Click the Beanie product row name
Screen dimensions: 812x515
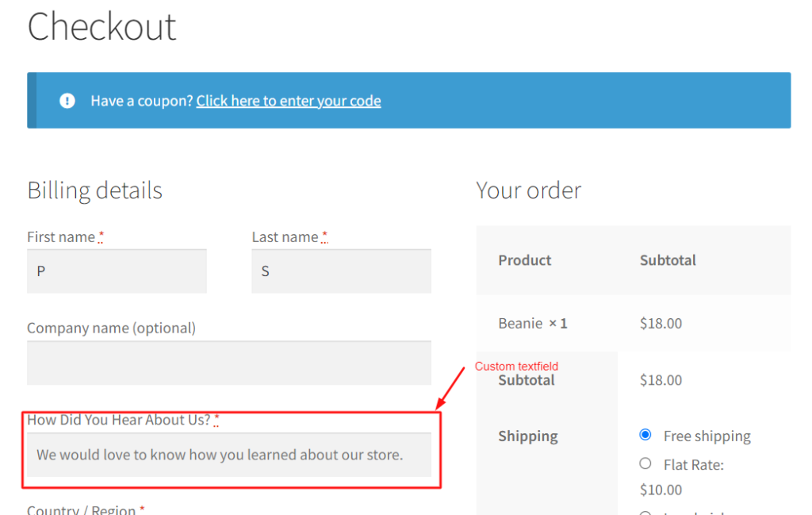(520, 323)
